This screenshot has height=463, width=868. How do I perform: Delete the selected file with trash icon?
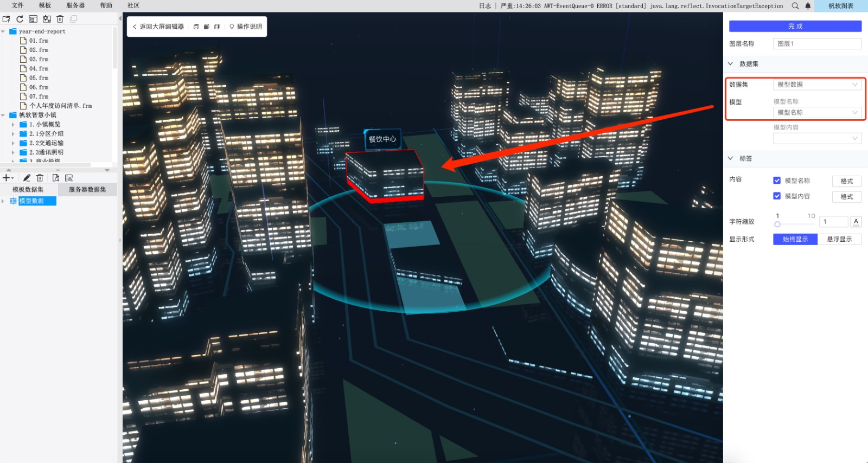coord(60,19)
